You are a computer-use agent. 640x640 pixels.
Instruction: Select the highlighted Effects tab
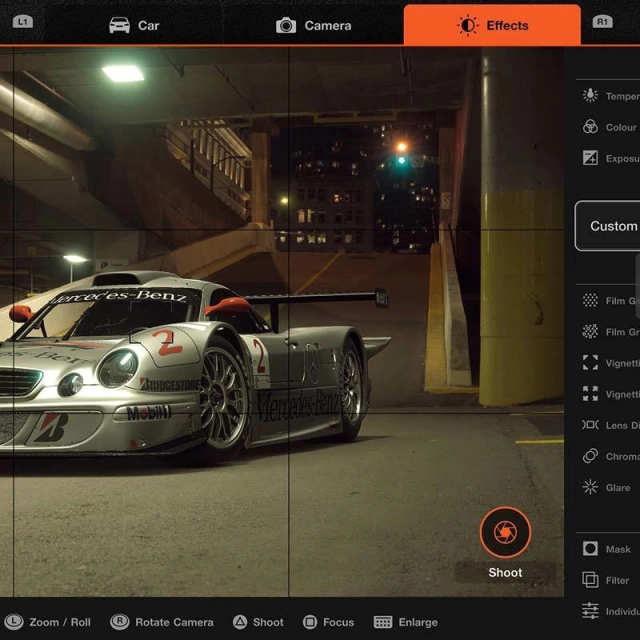click(492, 25)
